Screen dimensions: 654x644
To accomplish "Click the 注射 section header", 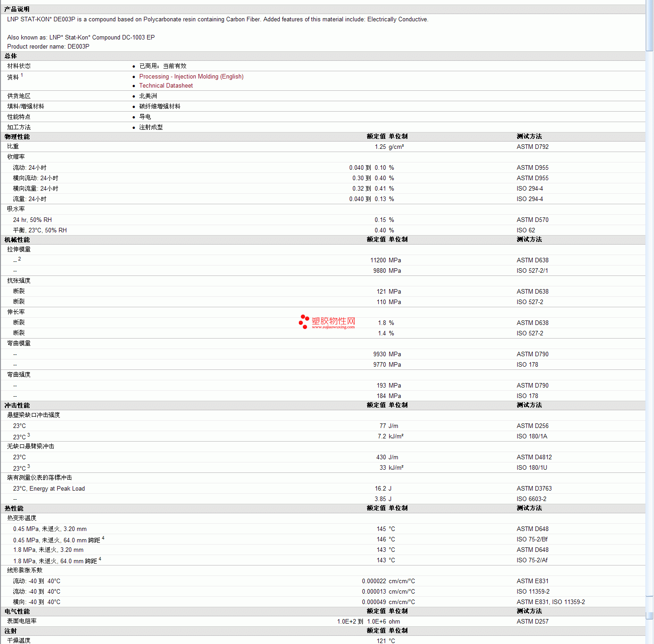I will click(x=10, y=631).
